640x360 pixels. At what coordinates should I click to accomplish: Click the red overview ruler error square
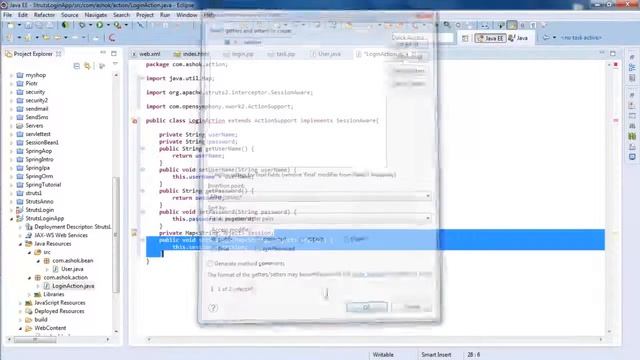[x=616, y=64]
